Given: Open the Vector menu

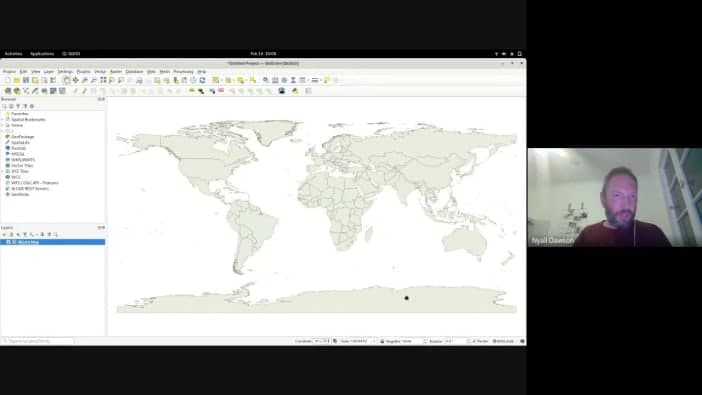Looking at the screenshot, I should [100, 72].
